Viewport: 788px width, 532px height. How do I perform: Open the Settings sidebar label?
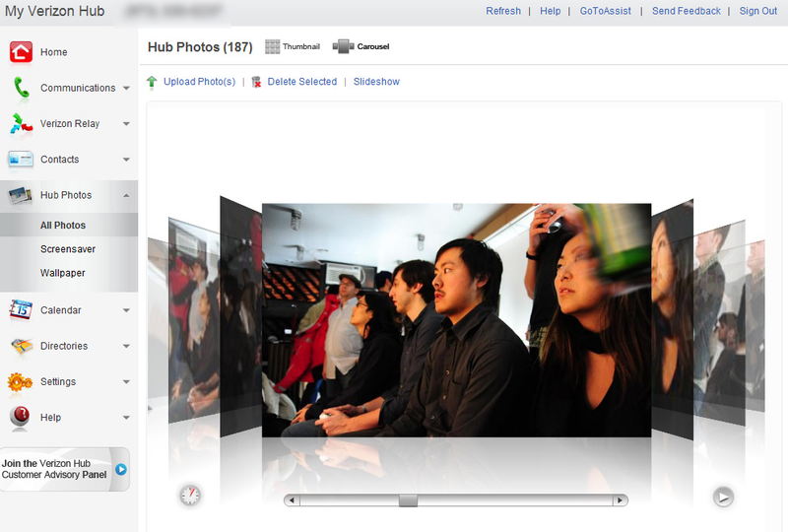58,381
